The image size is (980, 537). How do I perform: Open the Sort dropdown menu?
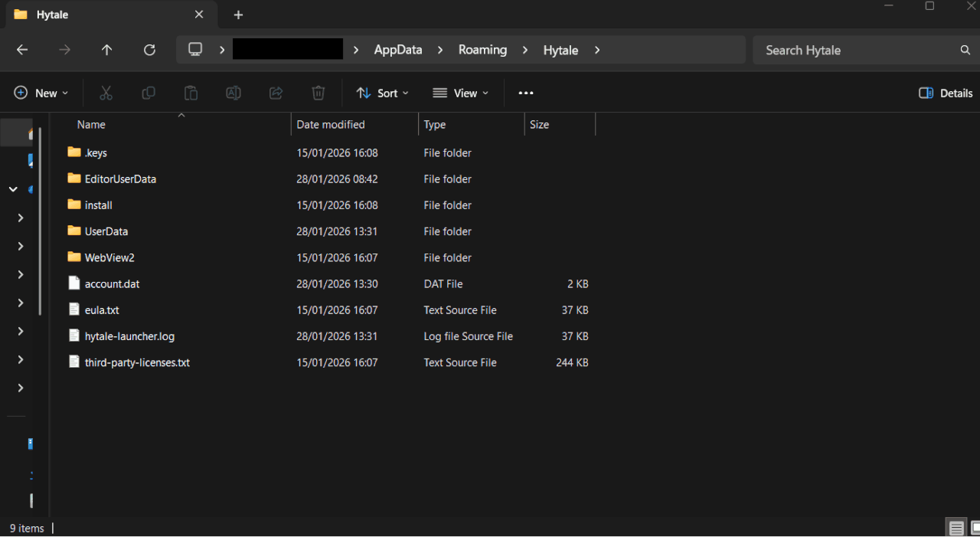pyautogui.click(x=382, y=93)
